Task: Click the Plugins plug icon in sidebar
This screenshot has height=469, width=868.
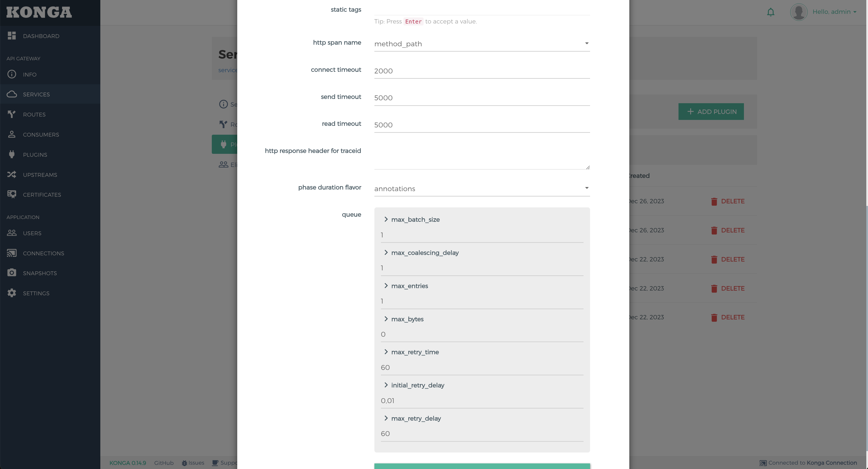Action: click(12, 154)
